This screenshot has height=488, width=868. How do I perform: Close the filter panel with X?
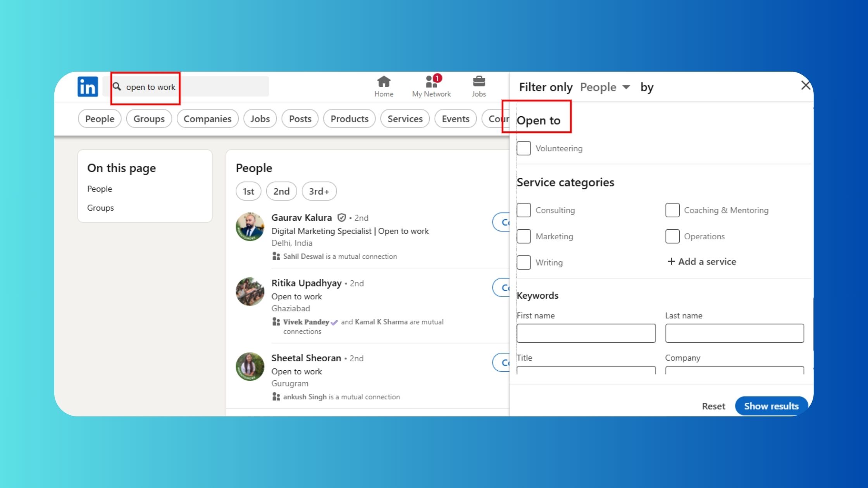pos(806,85)
